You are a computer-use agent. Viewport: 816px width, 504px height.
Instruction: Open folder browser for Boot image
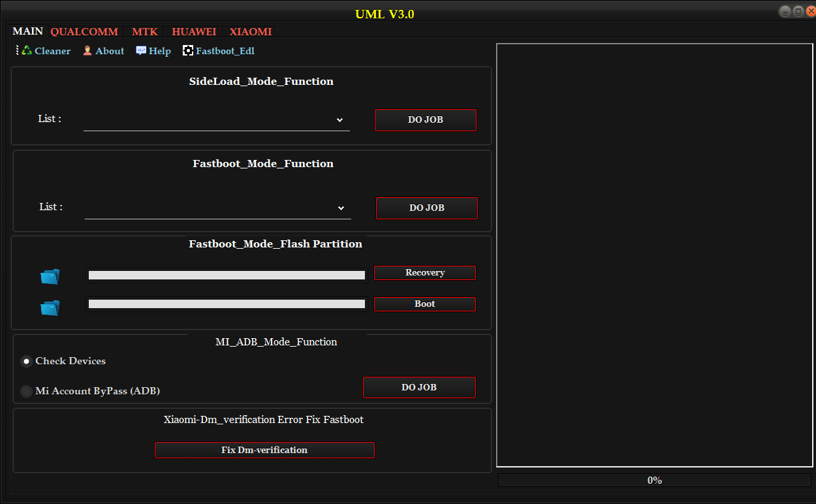click(x=50, y=307)
